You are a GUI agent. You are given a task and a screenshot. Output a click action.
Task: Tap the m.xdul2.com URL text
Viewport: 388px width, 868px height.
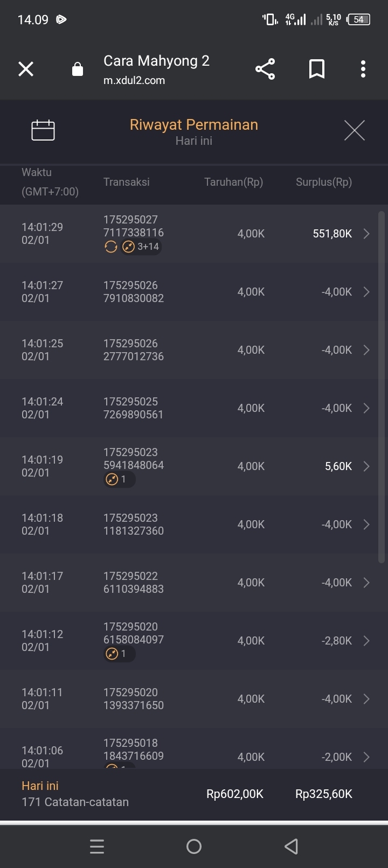click(x=134, y=80)
